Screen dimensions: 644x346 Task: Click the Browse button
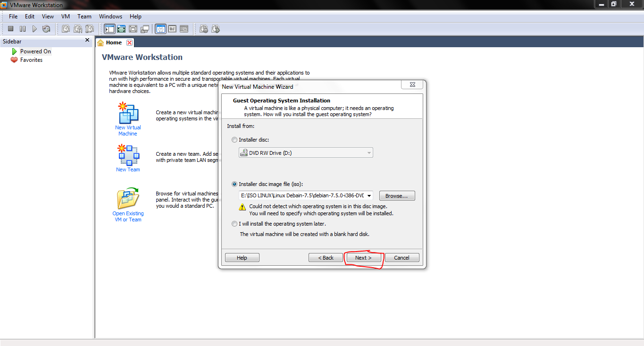point(397,196)
